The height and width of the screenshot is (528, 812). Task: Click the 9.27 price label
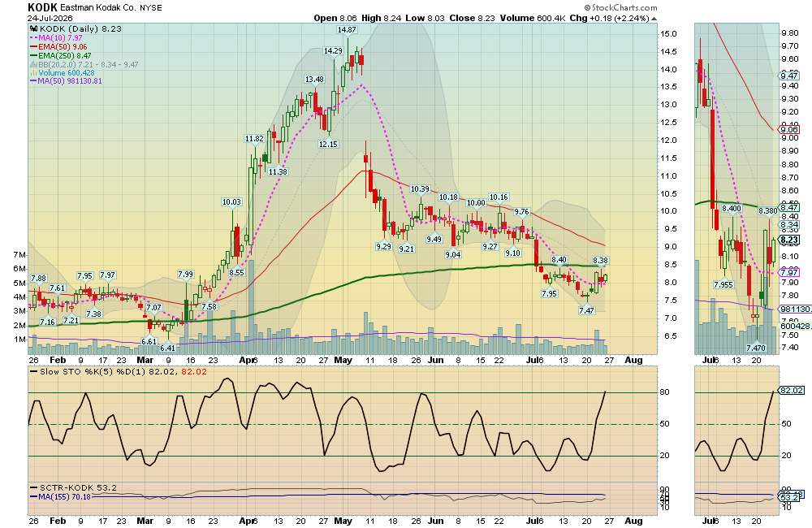click(x=490, y=246)
